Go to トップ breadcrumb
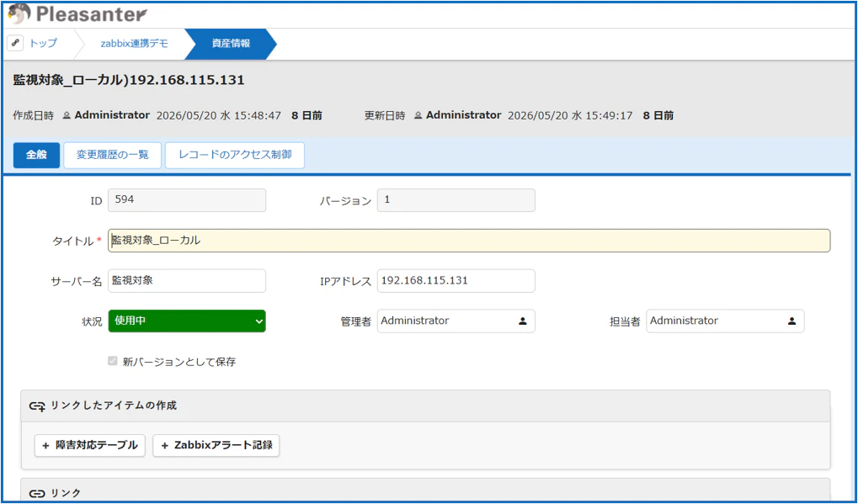 (x=43, y=43)
